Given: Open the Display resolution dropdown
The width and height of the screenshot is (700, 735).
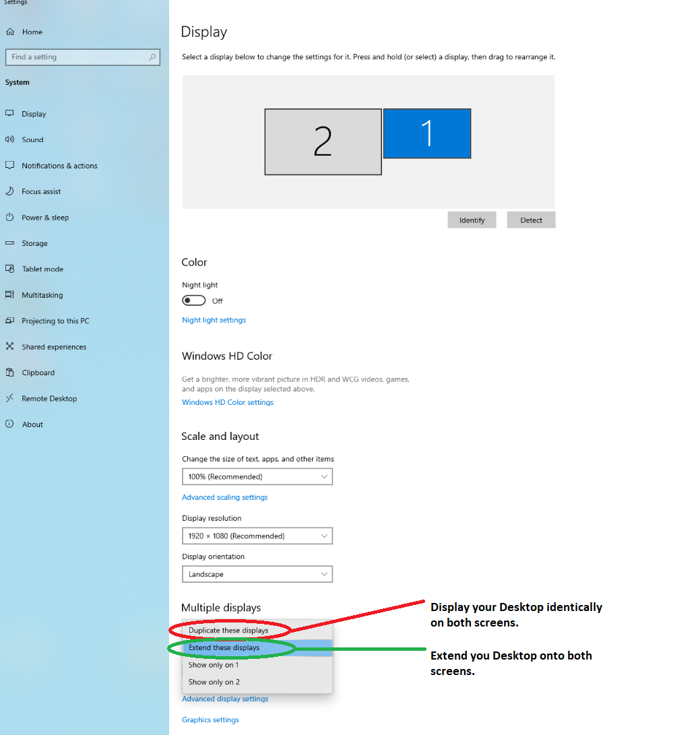Looking at the screenshot, I should pos(257,536).
